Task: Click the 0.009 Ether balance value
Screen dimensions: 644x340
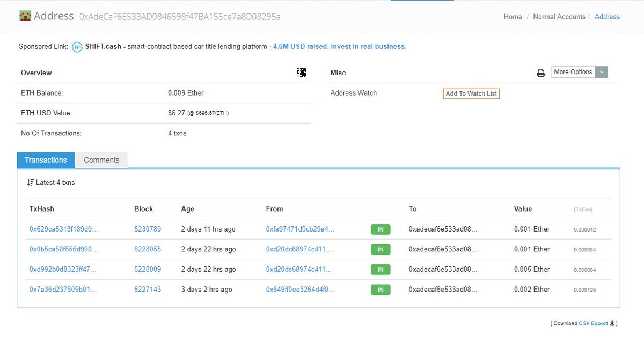Action: point(186,93)
